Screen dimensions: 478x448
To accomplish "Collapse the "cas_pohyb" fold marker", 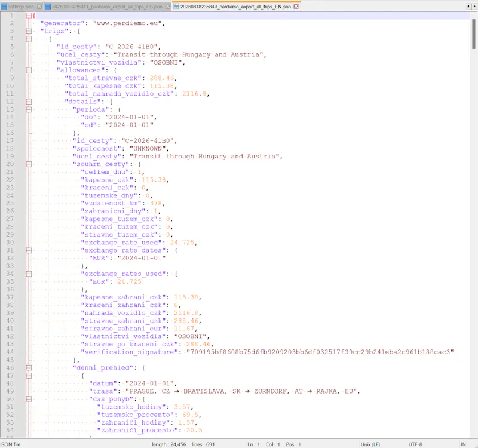I will [x=29, y=399].
